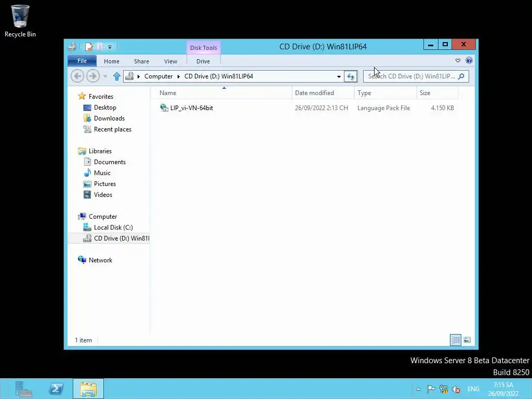Click the search magnifier icon
This screenshot has height=399, width=532.
click(461, 76)
